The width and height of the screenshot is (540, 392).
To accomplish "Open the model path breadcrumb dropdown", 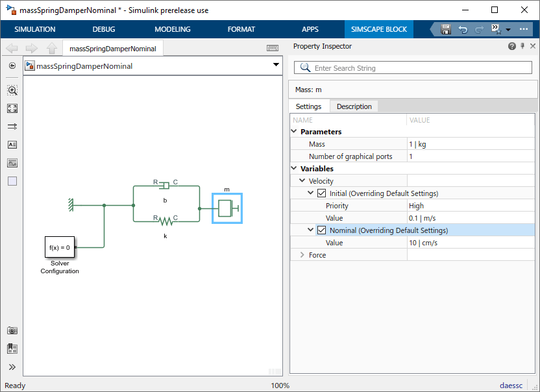I will click(x=276, y=65).
